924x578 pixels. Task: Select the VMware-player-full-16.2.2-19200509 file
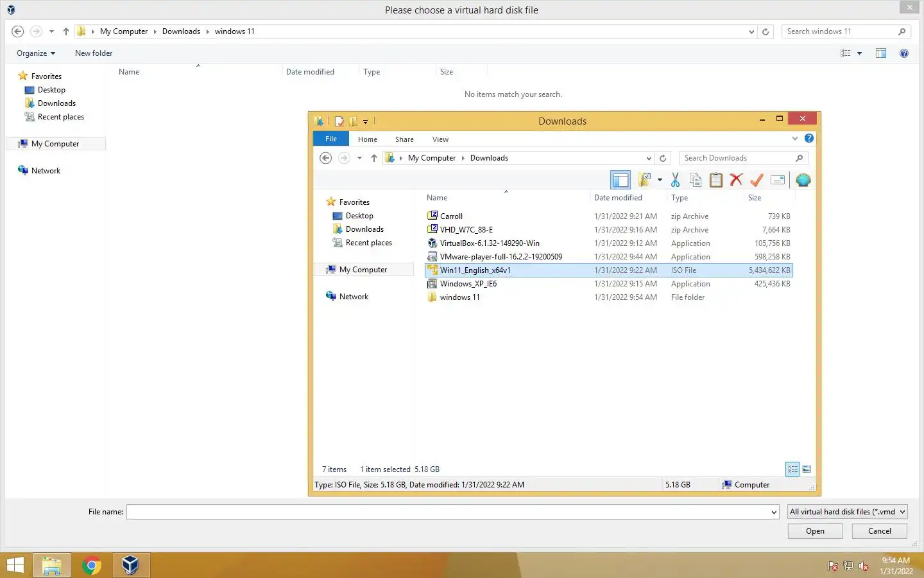(x=608, y=257)
